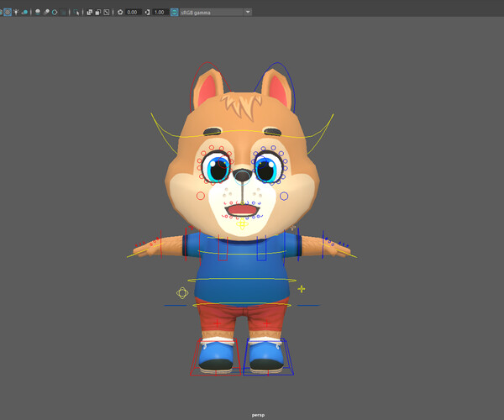
Task: Click the exposure value field showing 0.00
Action: click(x=133, y=13)
